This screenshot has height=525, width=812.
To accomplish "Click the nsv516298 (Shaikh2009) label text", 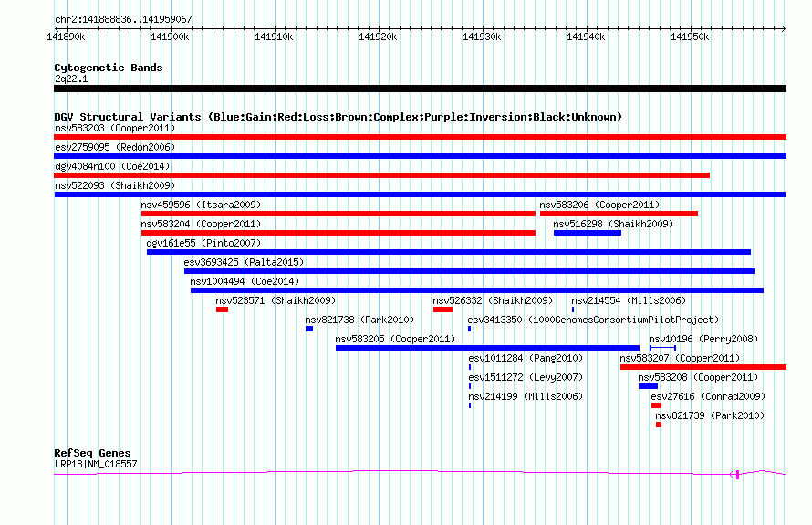I will (613, 224).
